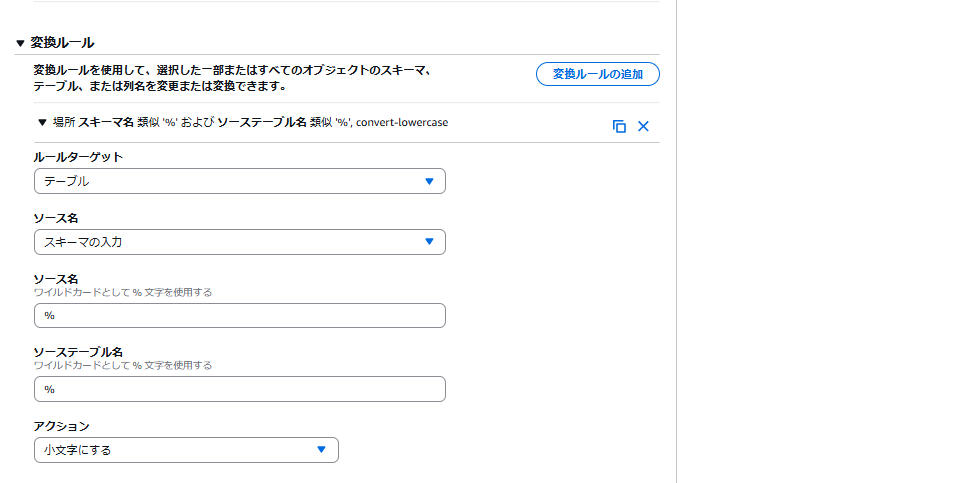Screen dimensions: 972x483
Task: Click the ルールターゲット field label
Action: [78, 157]
